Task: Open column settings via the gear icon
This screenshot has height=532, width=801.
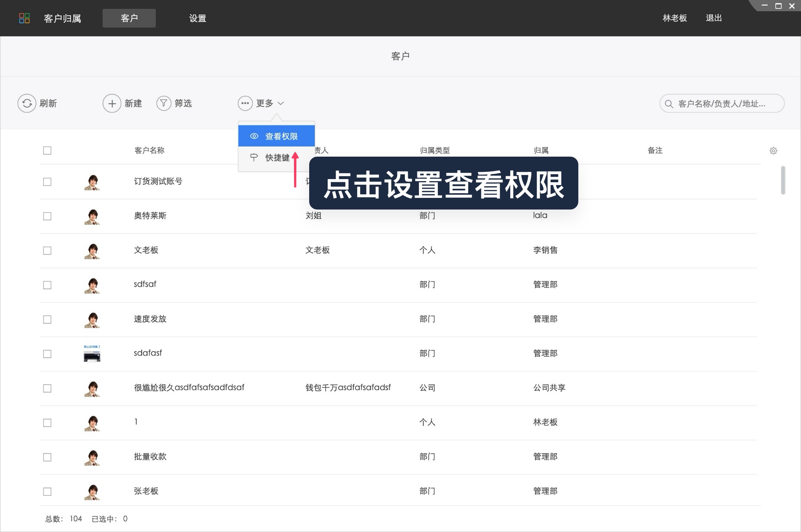Action: coord(773,150)
